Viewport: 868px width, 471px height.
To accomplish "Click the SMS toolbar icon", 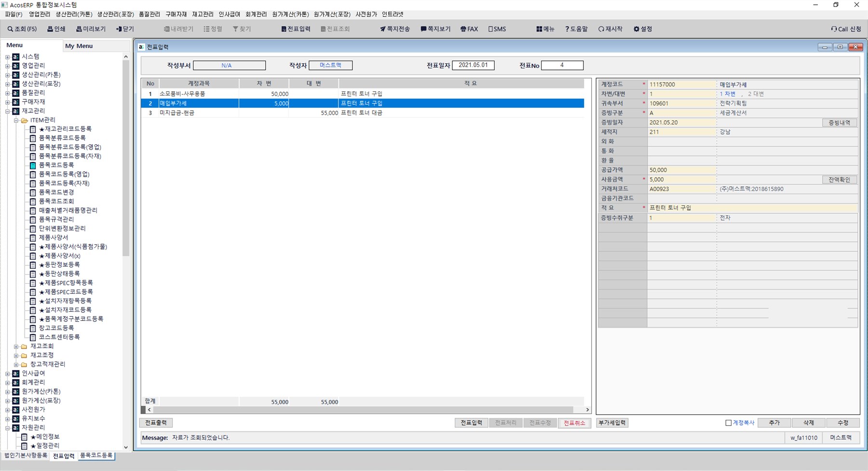I will click(497, 29).
